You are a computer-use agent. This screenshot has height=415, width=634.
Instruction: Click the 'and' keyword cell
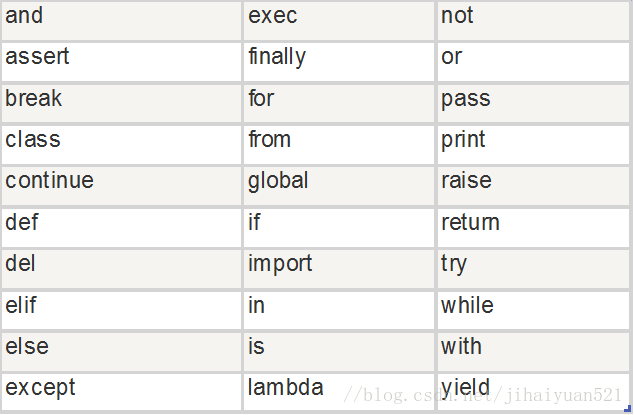121,21
